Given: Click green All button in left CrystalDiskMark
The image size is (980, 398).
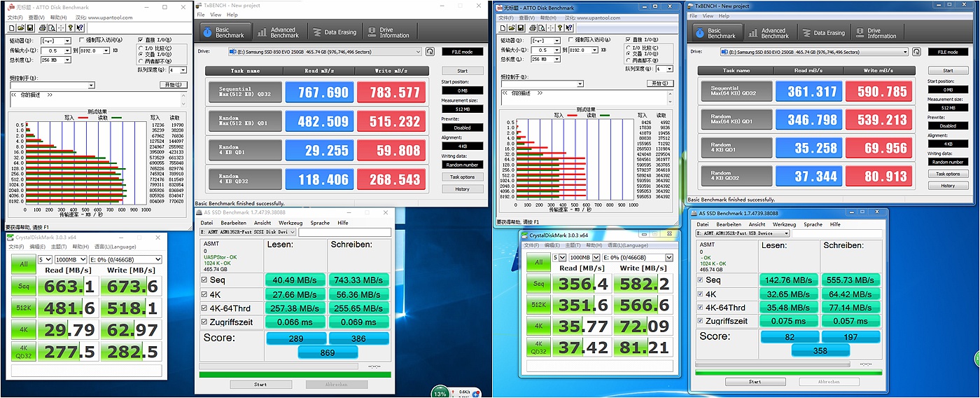Looking at the screenshot, I should tap(24, 264).
